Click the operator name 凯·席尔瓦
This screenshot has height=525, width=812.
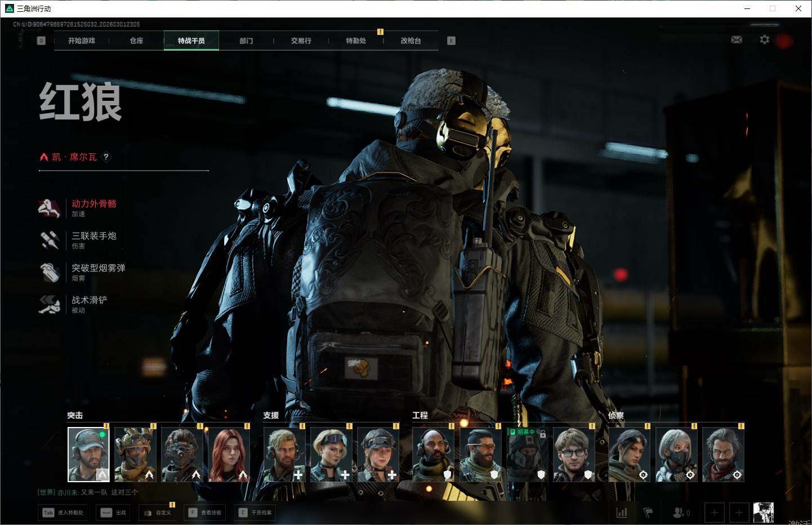pyautogui.click(x=74, y=157)
